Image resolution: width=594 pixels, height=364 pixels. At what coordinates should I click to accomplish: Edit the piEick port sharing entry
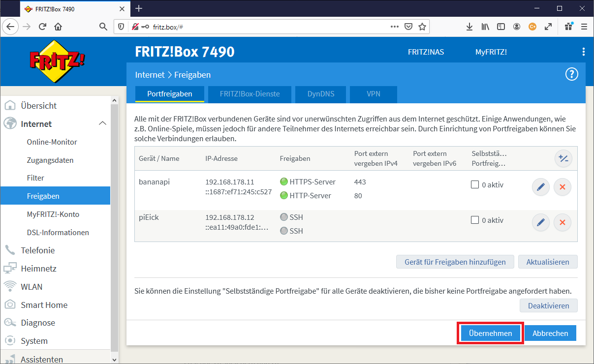[x=541, y=222]
